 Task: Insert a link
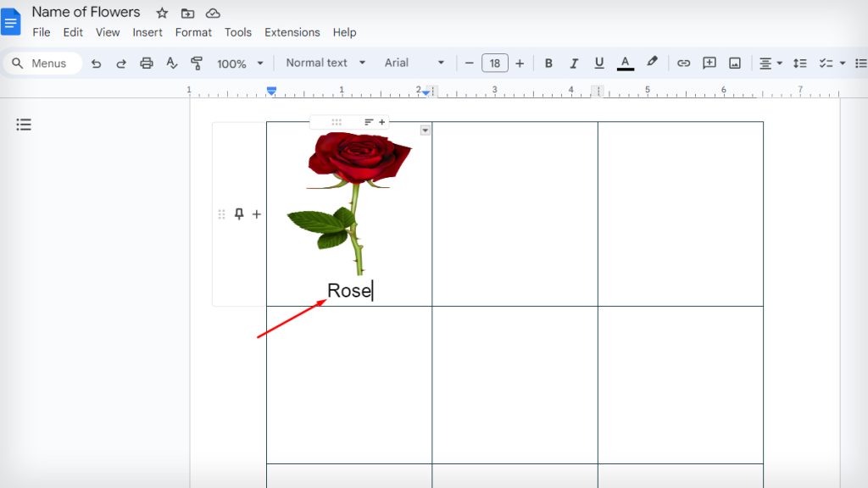684,63
